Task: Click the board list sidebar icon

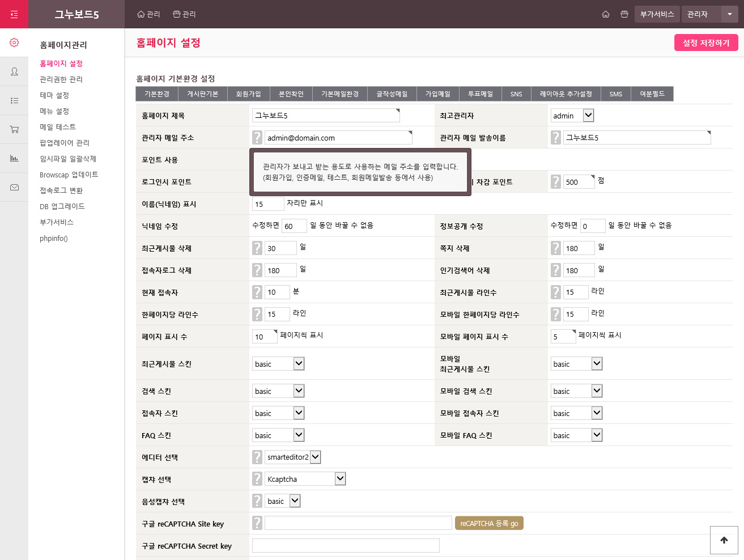Action: point(14,100)
